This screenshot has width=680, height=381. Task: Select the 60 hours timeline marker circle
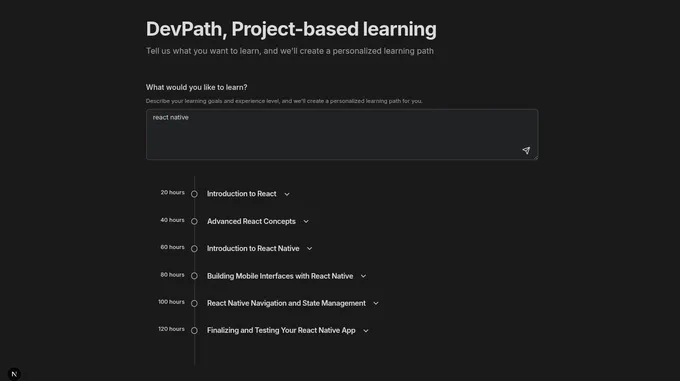tap(194, 249)
